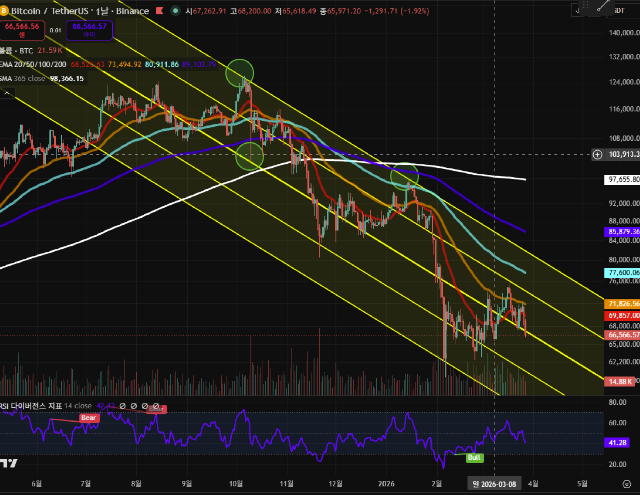Click the 2026-03-08 date label on the time axis

494,484
